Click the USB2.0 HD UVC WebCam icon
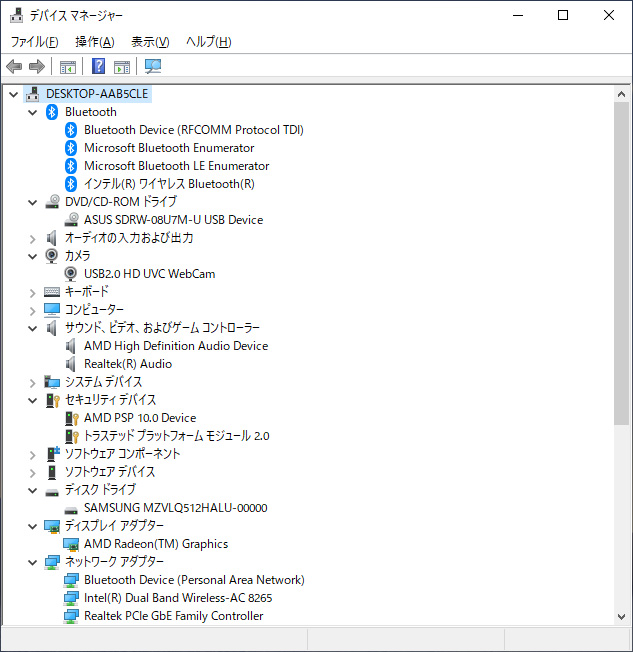Image resolution: width=633 pixels, height=652 pixels. pos(71,274)
